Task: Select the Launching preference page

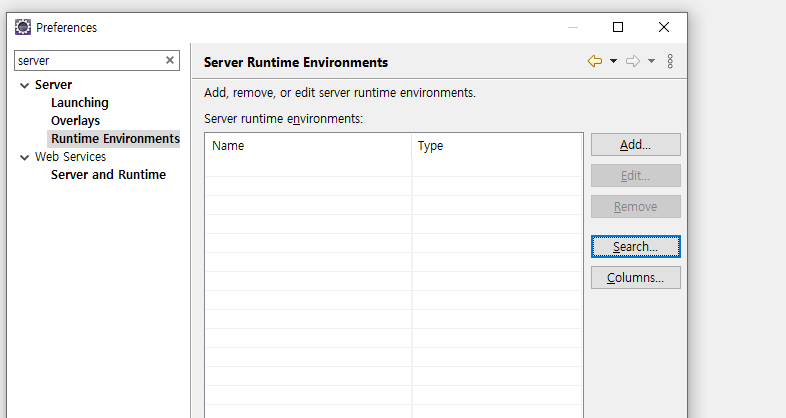Action: click(80, 103)
